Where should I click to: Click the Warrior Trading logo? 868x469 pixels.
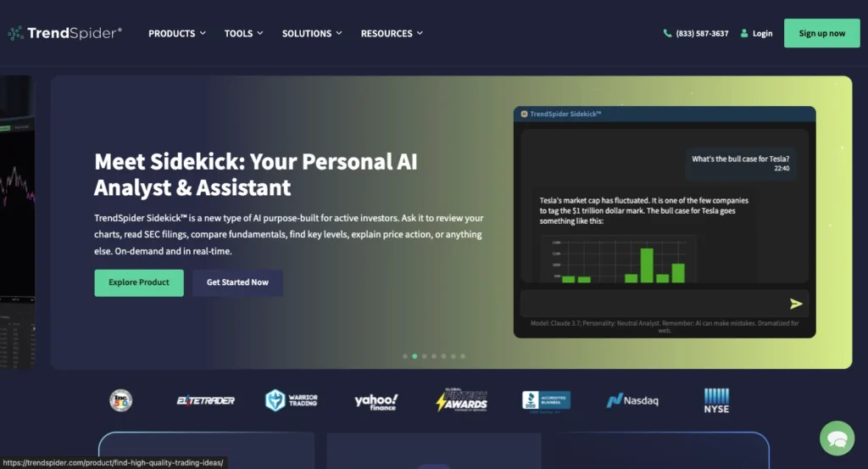(292, 400)
